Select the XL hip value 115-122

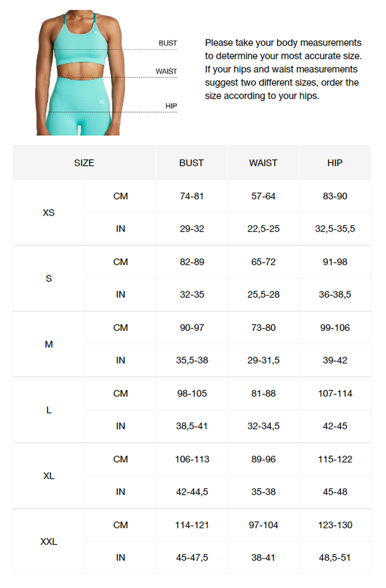click(335, 459)
